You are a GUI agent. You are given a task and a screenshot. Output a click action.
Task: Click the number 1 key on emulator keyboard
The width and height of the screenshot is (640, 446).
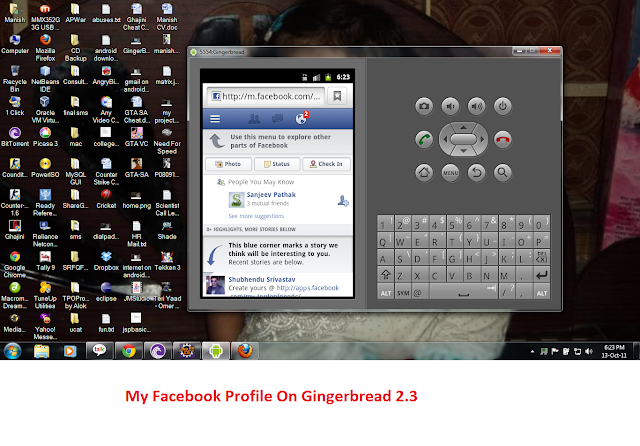coord(385,224)
